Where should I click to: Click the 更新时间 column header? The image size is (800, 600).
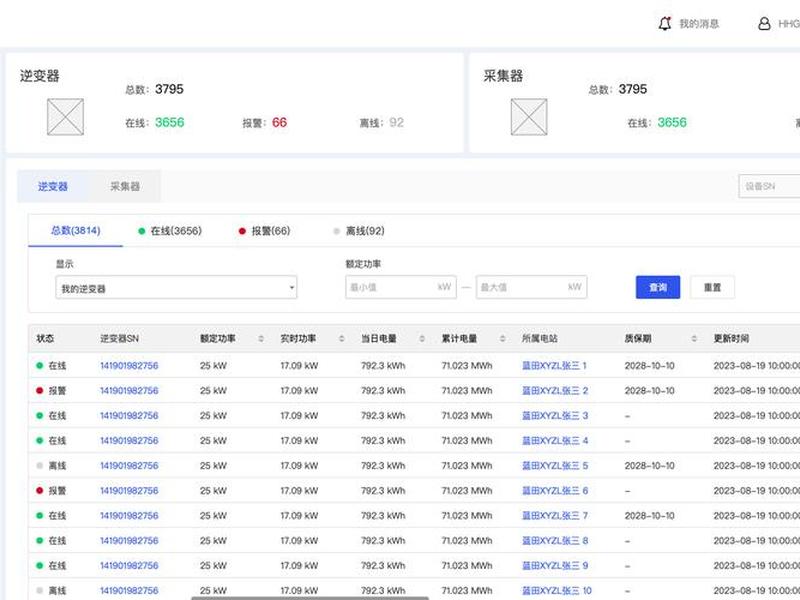pyautogui.click(x=731, y=339)
